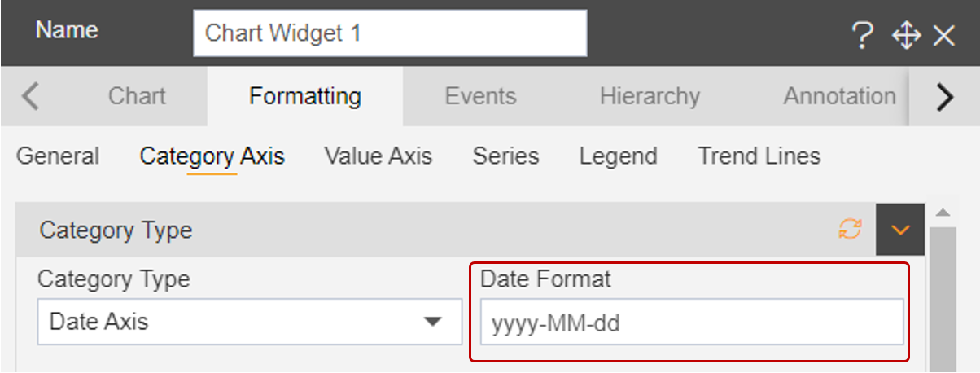
Task: Open the Events tab
Action: [x=480, y=96]
